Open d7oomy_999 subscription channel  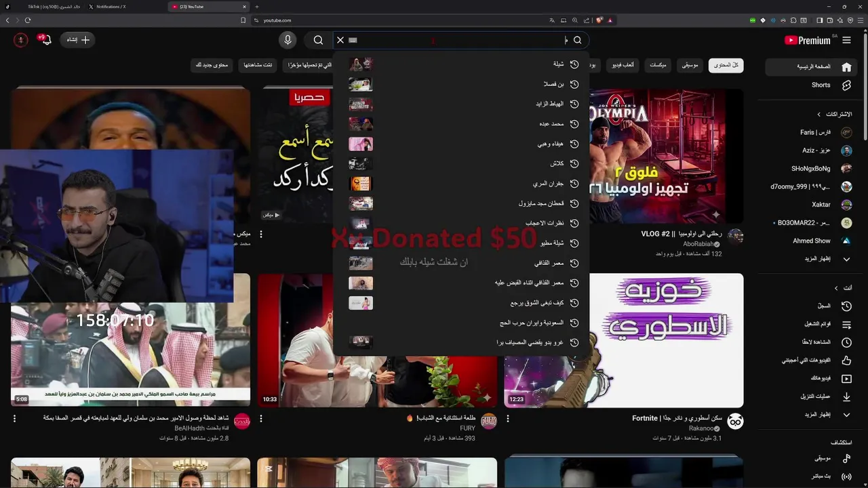[x=810, y=186]
